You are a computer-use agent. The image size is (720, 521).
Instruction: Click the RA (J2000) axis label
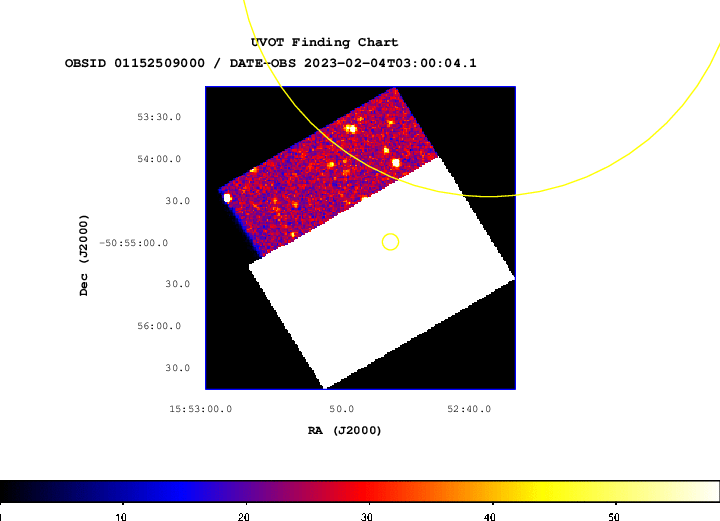tap(344, 431)
